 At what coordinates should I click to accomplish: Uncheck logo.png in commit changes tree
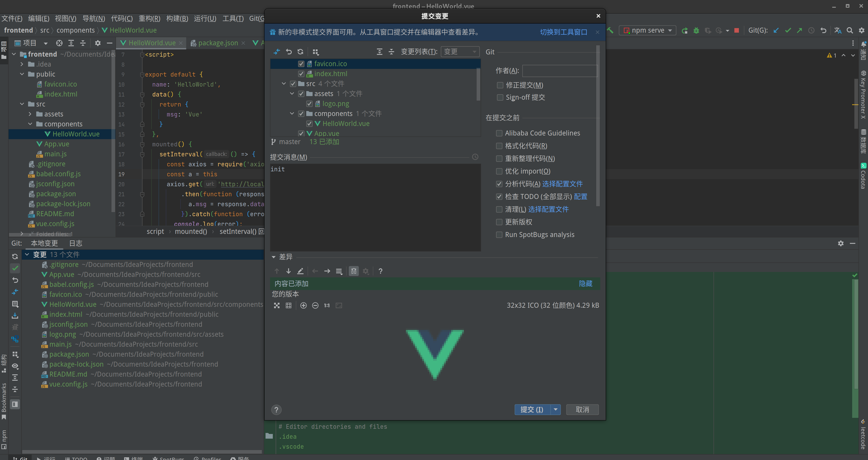pos(309,104)
